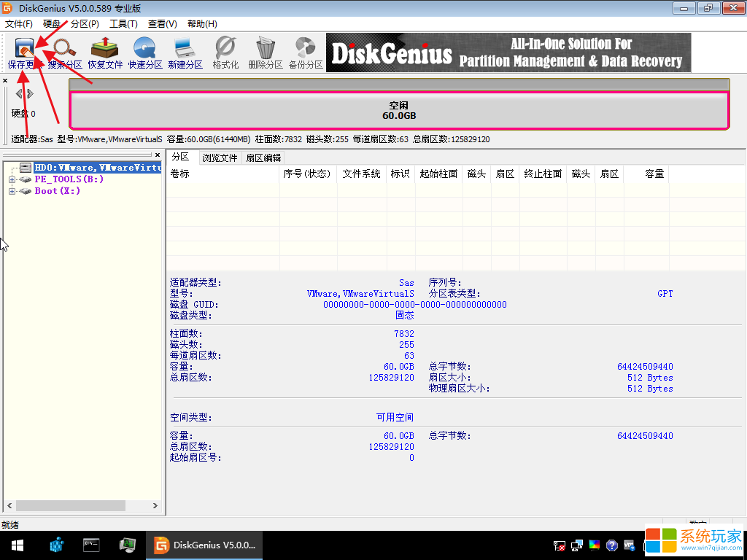Viewport: 747px width, 560px height.
Task: Create a New Partition (新建分区)
Action: click(185, 53)
